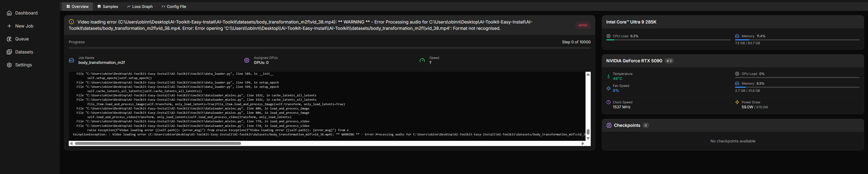Click the log's scroll left arrow

(71, 143)
